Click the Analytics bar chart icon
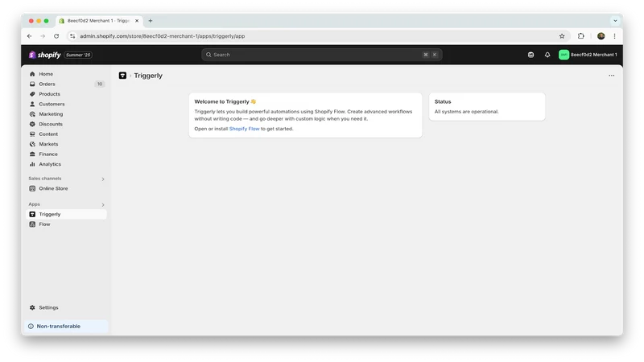 tap(32, 164)
